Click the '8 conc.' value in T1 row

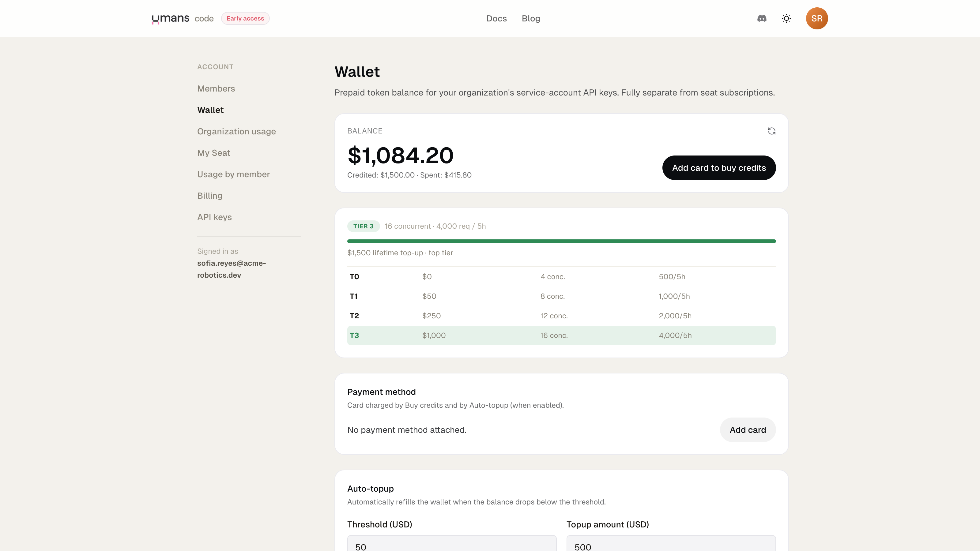[x=552, y=296]
